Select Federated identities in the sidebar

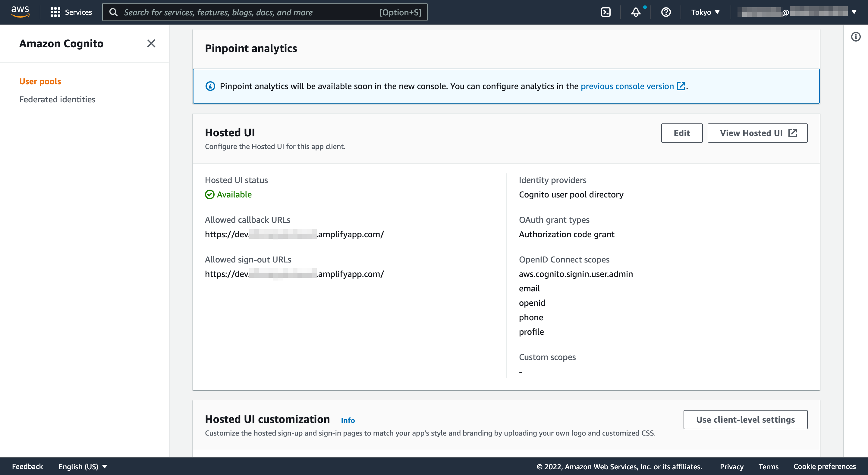tap(57, 99)
